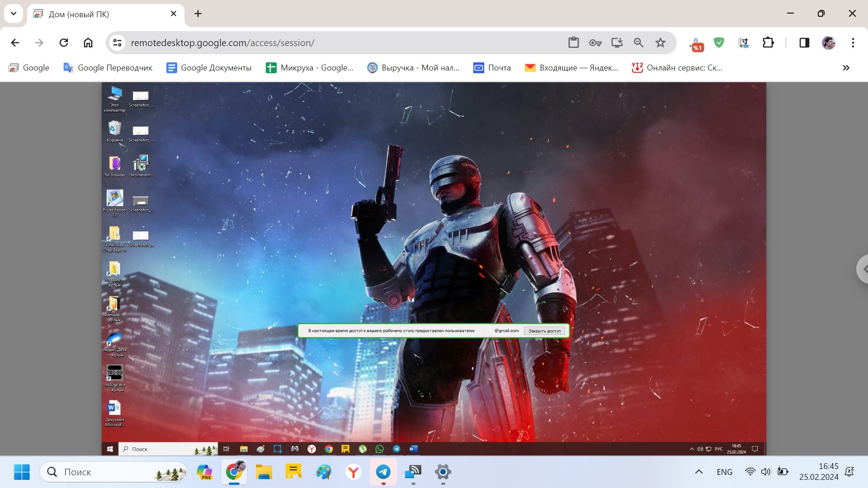Open the Chrome extensions puzzle menu

tap(768, 42)
